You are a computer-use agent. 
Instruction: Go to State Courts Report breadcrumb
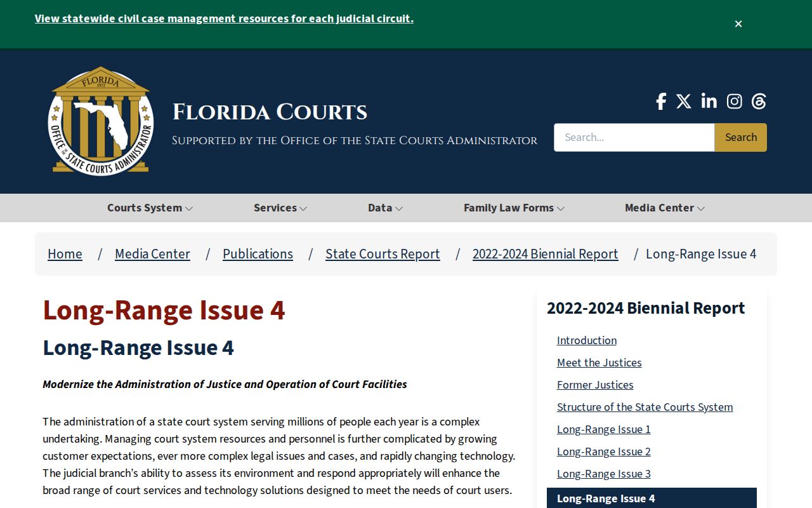pos(383,254)
